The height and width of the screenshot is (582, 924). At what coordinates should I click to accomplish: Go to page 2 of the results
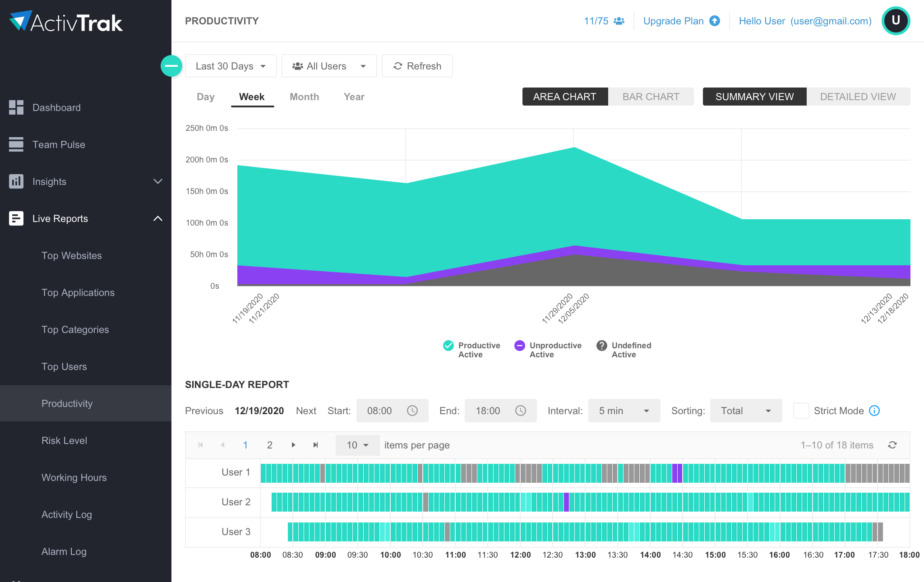coord(269,445)
